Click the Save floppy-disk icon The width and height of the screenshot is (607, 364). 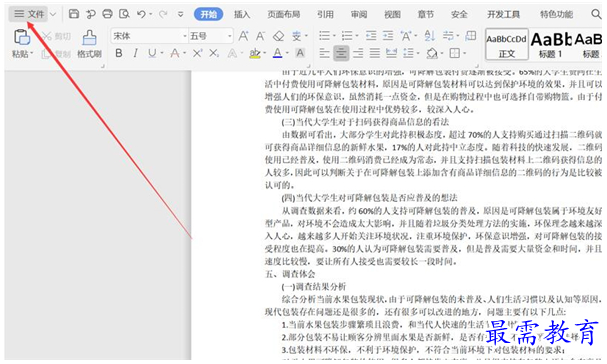[x=74, y=14]
